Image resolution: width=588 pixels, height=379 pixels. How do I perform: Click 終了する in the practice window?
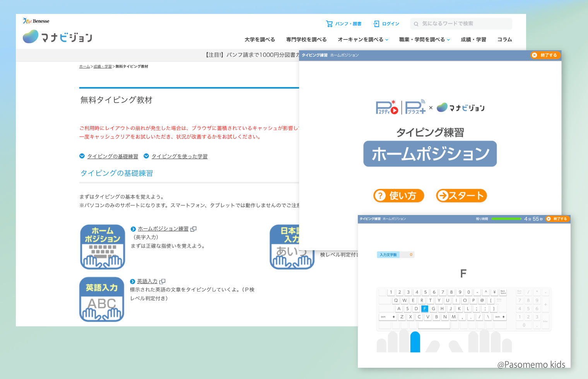pos(557,219)
